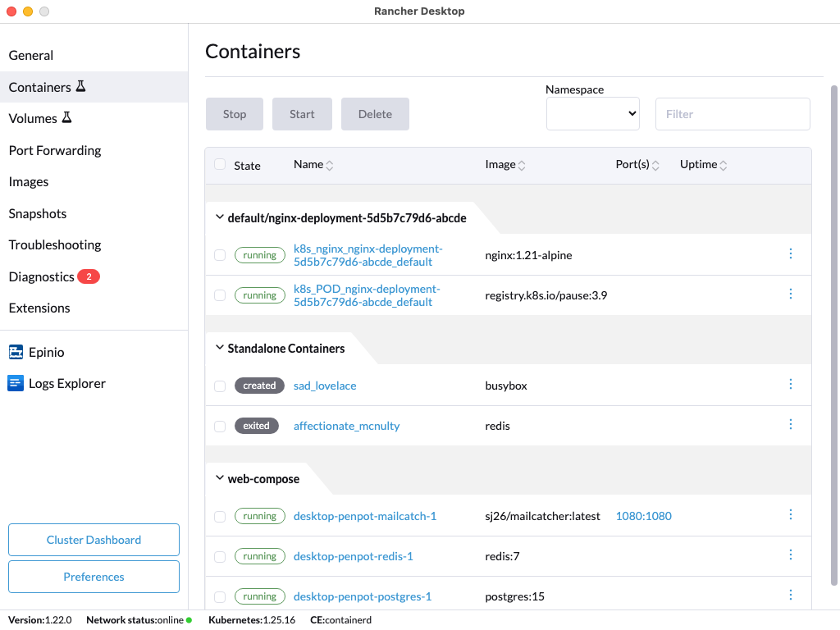The image size is (840, 630).
Task: Click the Logs Explorer sidebar icon
Action: (x=15, y=383)
